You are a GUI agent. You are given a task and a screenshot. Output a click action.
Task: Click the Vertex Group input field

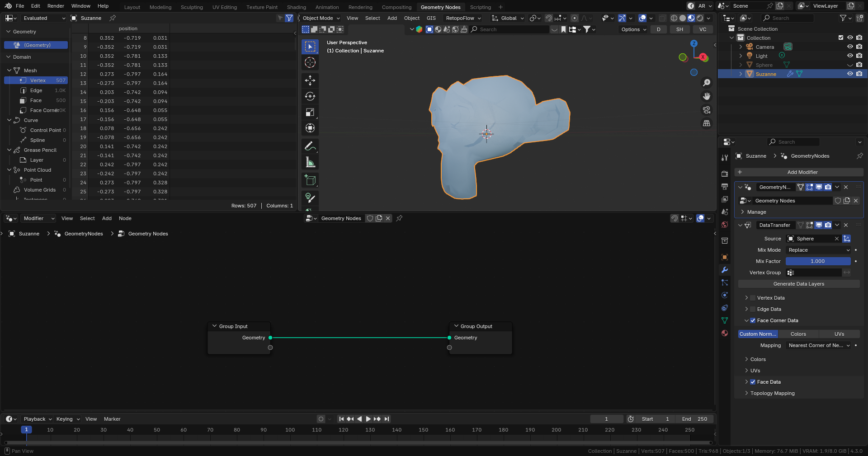click(814, 273)
